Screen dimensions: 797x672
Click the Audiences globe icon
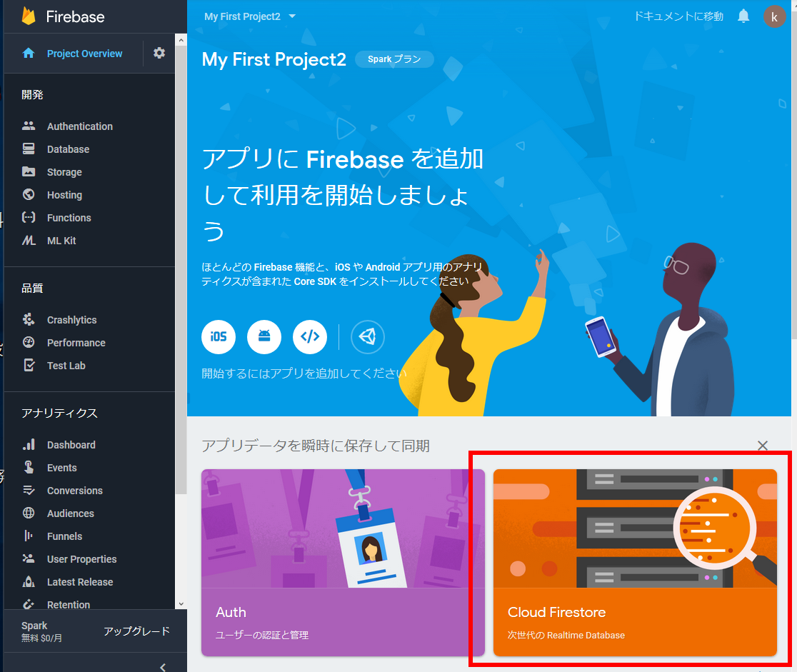pyautogui.click(x=29, y=512)
